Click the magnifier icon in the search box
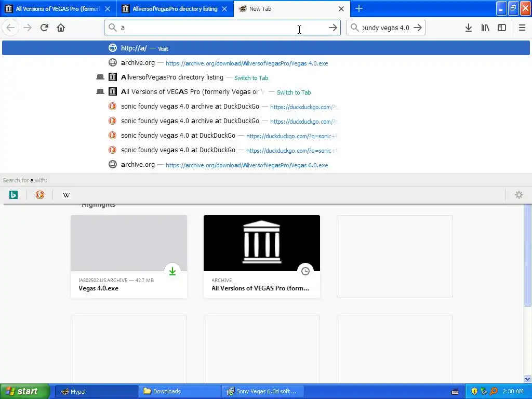This screenshot has width=532, height=399. point(354,28)
